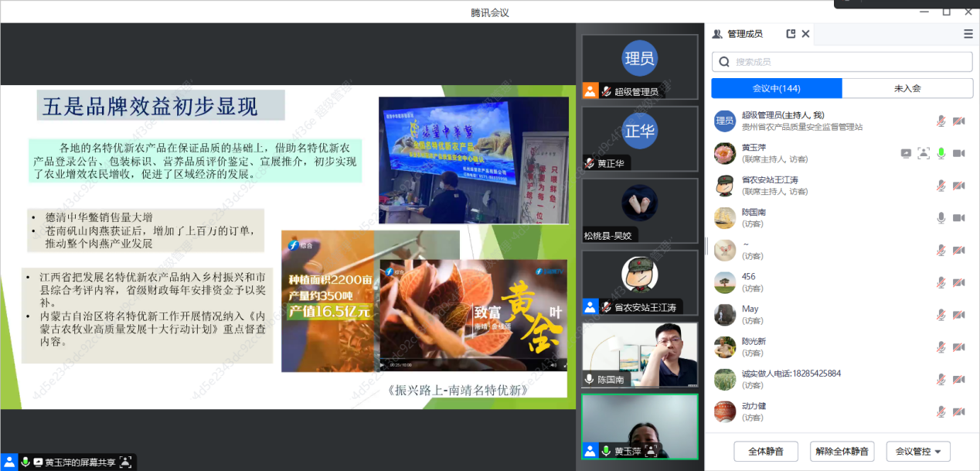Screen dimensions: 980x471
Task: Click 陈国南's camera icon in member list
Action: [x=958, y=218]
